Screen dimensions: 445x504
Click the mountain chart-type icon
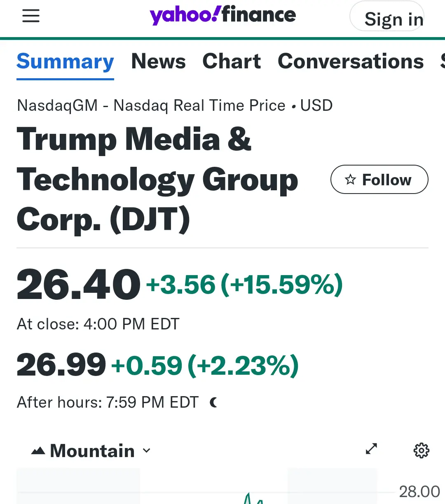tap(38, 451)
